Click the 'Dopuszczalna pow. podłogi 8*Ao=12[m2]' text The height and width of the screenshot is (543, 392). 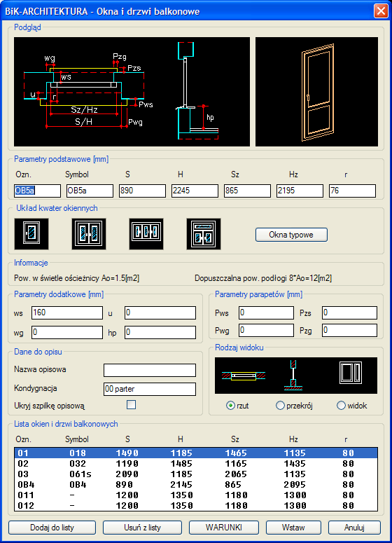tap(263, 278)
